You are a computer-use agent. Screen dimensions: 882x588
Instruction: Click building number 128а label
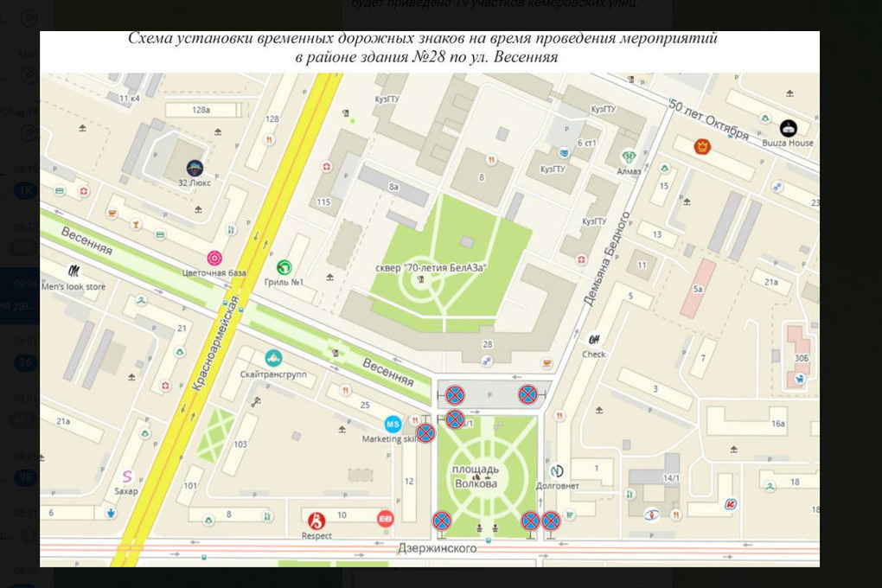pyautogui.click(x=201, y=110)
